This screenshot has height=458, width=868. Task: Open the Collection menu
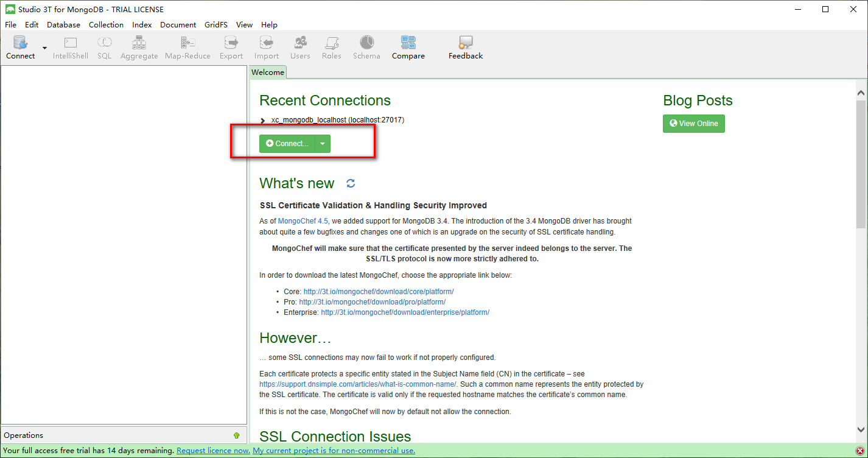pos(106,25)
